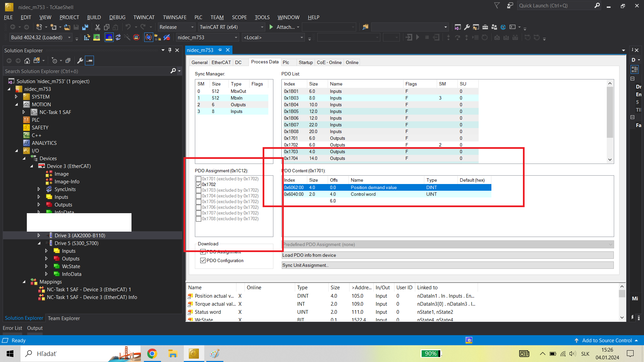Click the Show Sub Items eye icon

[x=167, y=37]
